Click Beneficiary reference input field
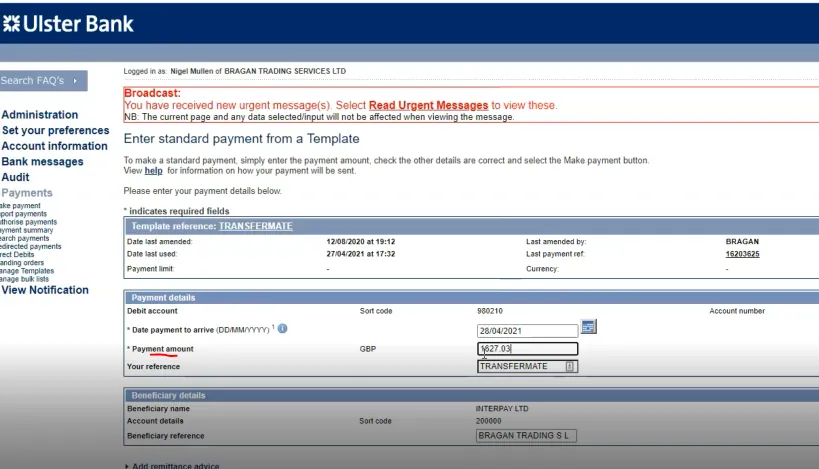The height and width of the screenshot is (469, 819). 526,436
